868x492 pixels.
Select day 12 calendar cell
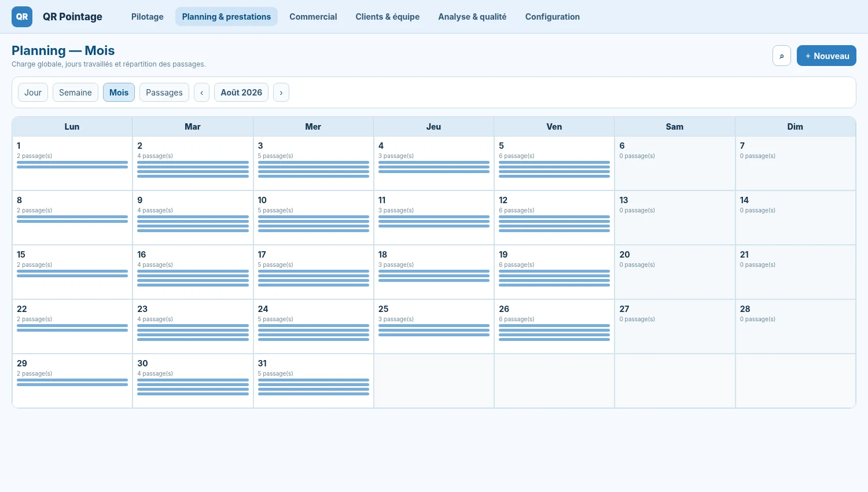(554, 218)
